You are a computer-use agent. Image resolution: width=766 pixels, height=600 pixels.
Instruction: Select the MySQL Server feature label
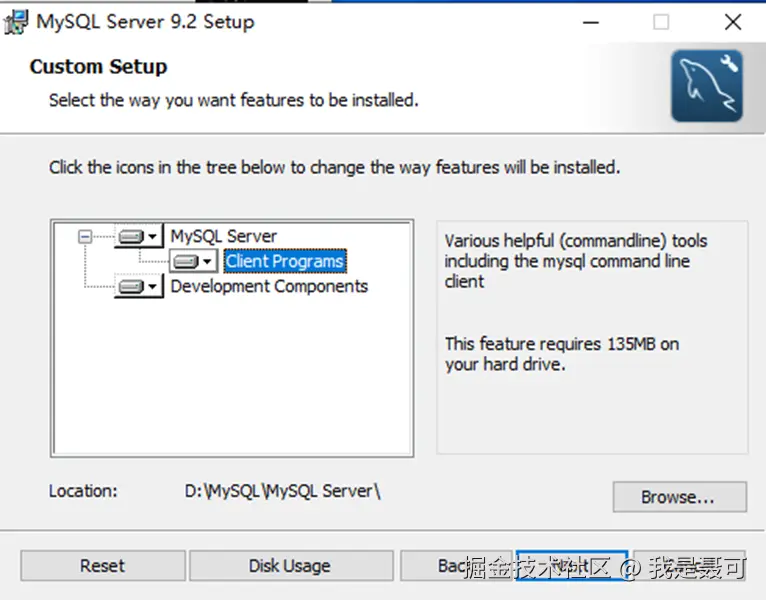[x=224, y=236]
